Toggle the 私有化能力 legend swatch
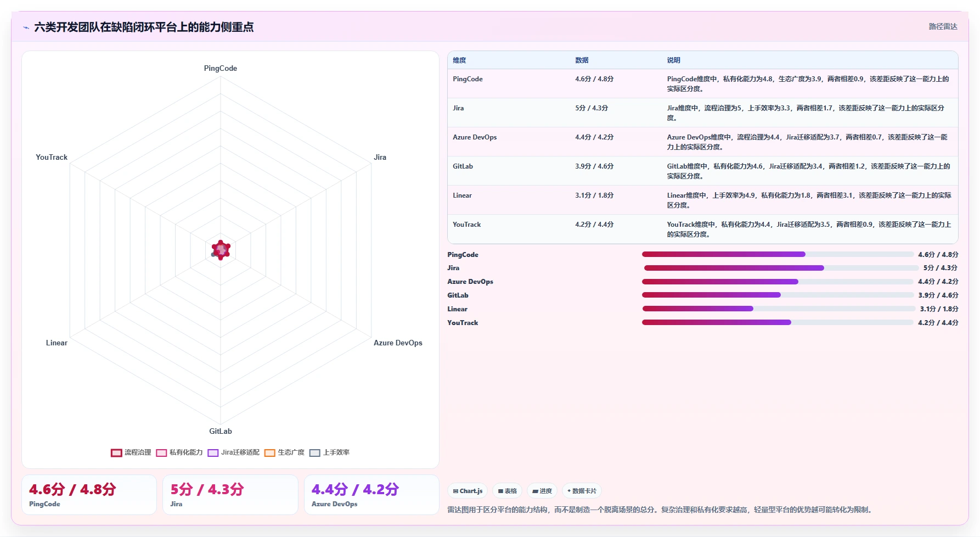This screenshot has width=980, height=537. tap(161, 452)
